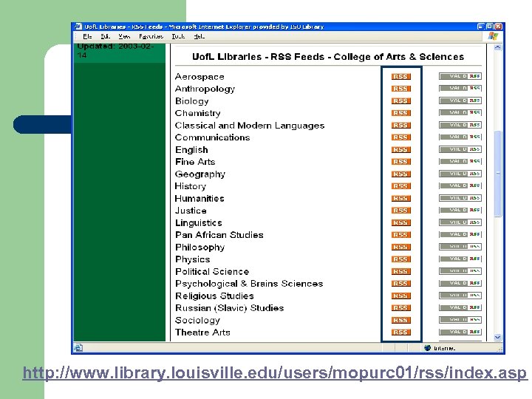Open the Russian (Slavic) Studies RSS icon
The image size is (532, 399).
(x=400, y=308)
